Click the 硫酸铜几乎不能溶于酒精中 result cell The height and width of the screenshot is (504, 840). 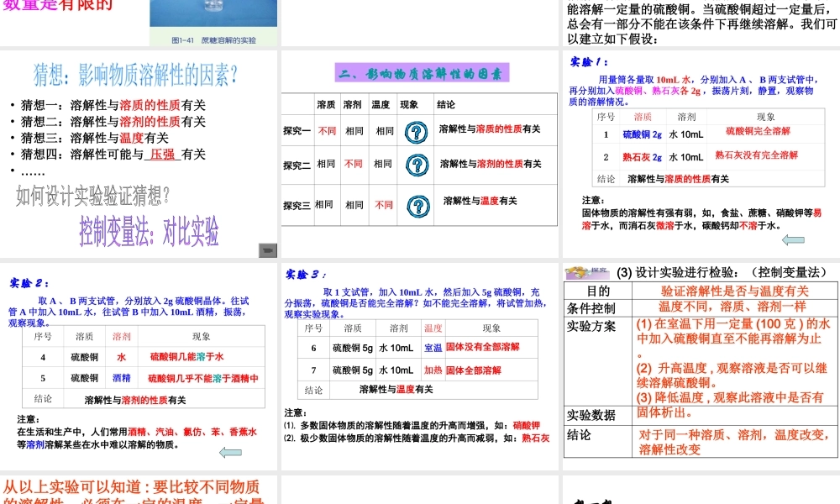coord(203,379)
